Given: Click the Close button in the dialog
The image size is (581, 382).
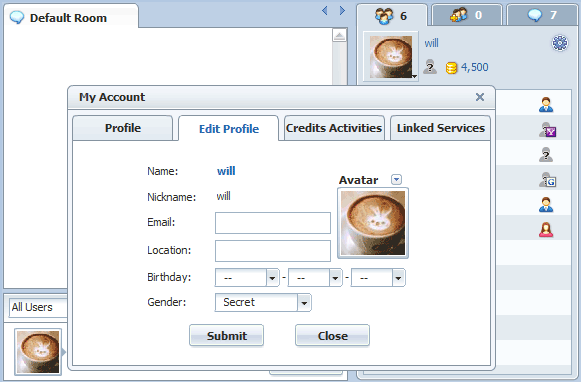Looking at the screenshot, I should [332, 336].
